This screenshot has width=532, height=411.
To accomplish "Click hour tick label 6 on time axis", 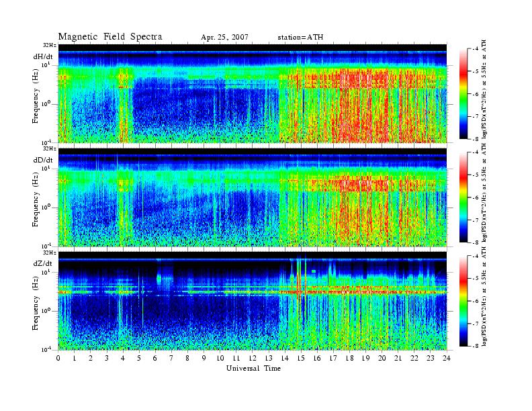I will coord(155,358).
